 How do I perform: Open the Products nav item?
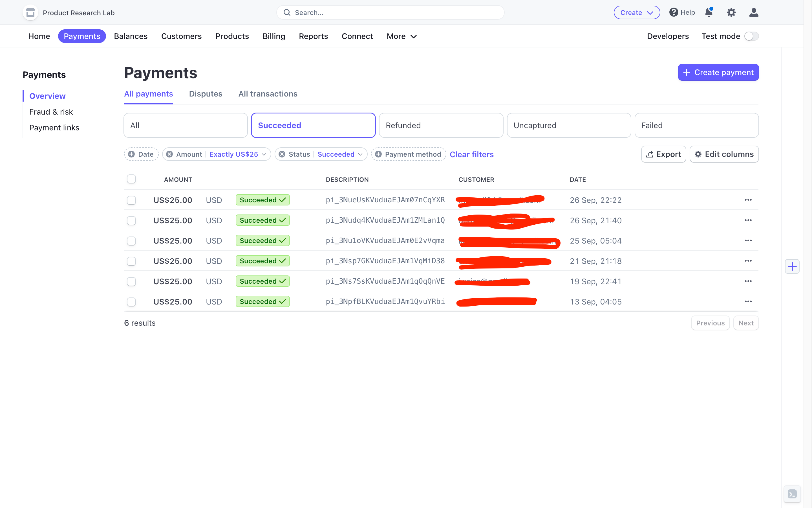coord(232,36)
